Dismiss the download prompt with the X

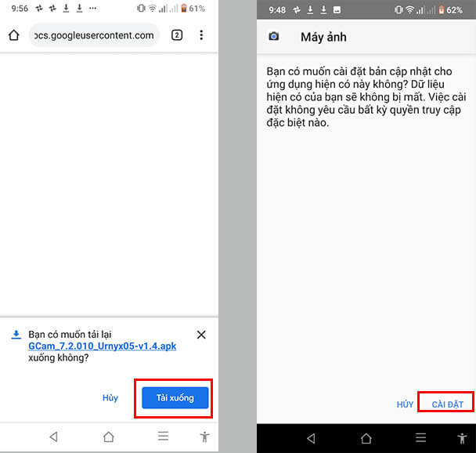pyautogui.click(x=201, y=335)
